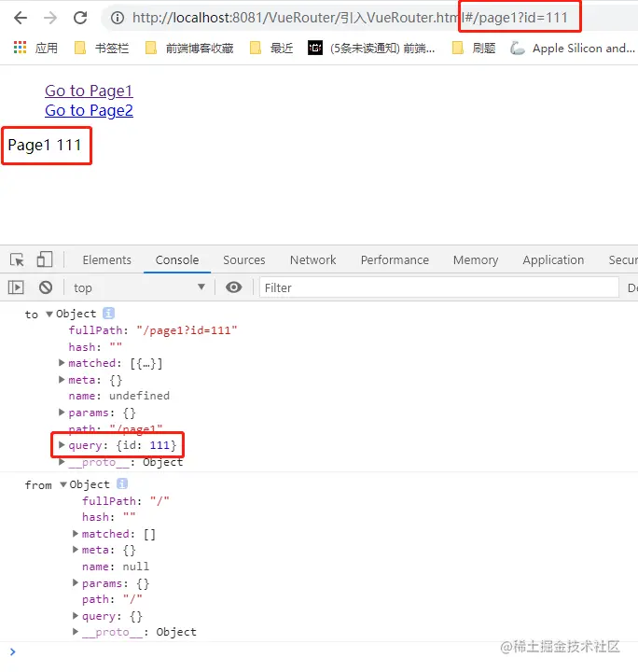This screenshot has height=672, width=638.
Task: Switch to the Console tab
Action: [x=177, y=259]
